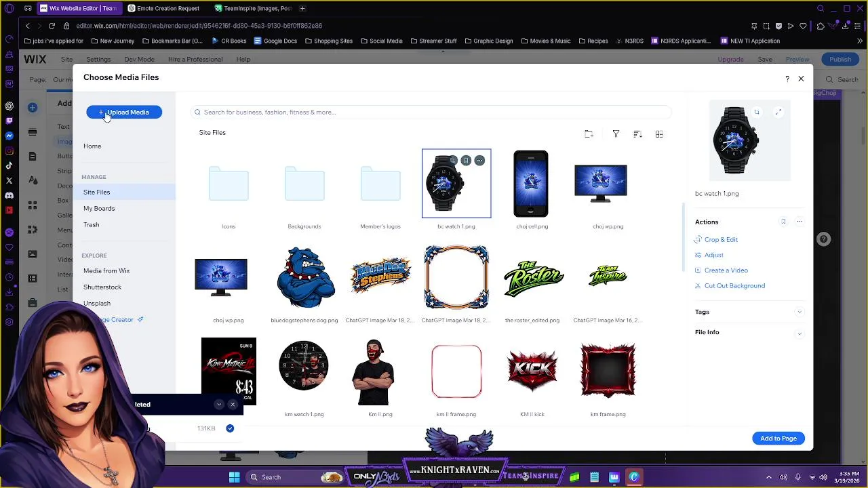Screen dimensions: 868x488
Task: Select km frame.png thumbnail
Action: tap(608, 371)
